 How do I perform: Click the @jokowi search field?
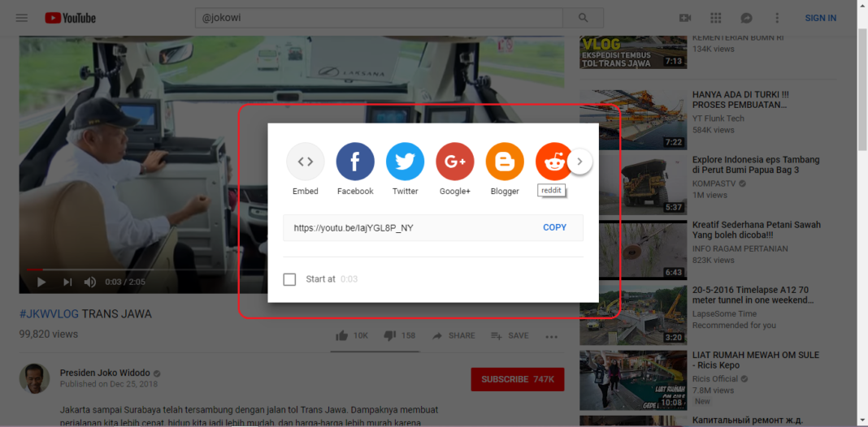(x=379, y=18)
